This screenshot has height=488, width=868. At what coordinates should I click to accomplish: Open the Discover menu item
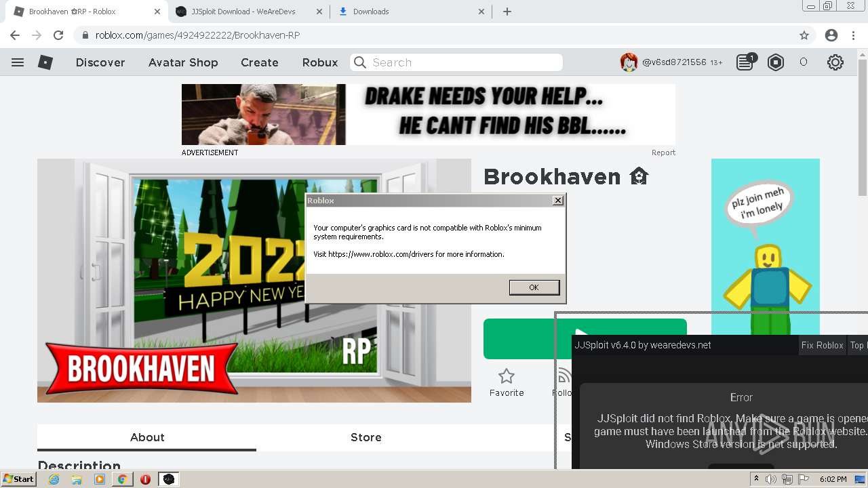pos(100,62)
